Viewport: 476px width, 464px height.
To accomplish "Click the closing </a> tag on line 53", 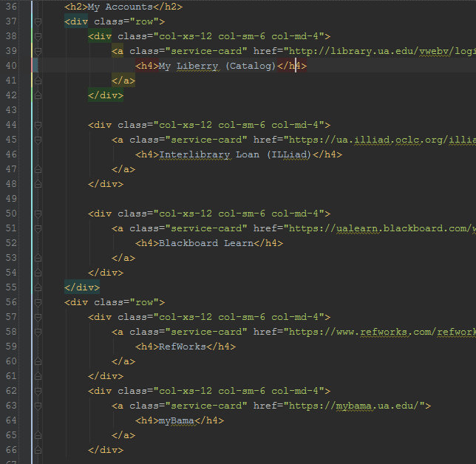I will [x=123, y=258].
